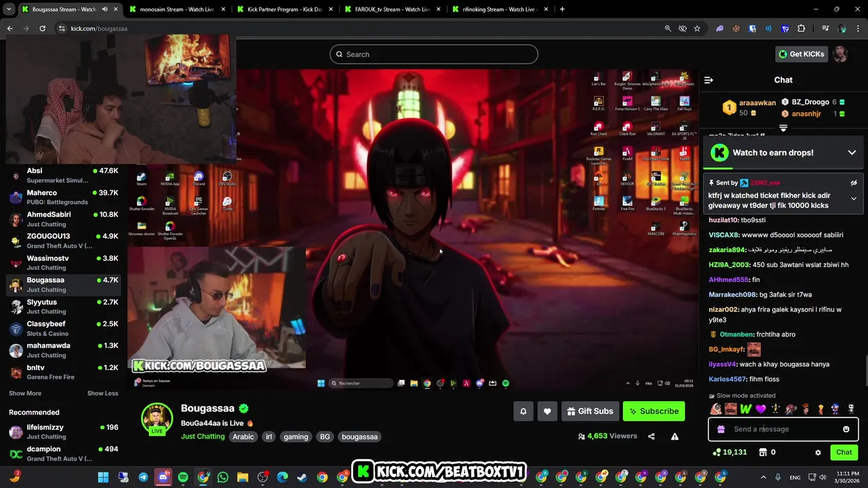Switch to the FAROUK_tv Stream tab
This screenshot has height=488, width=868.
click(x=392, y=9)
